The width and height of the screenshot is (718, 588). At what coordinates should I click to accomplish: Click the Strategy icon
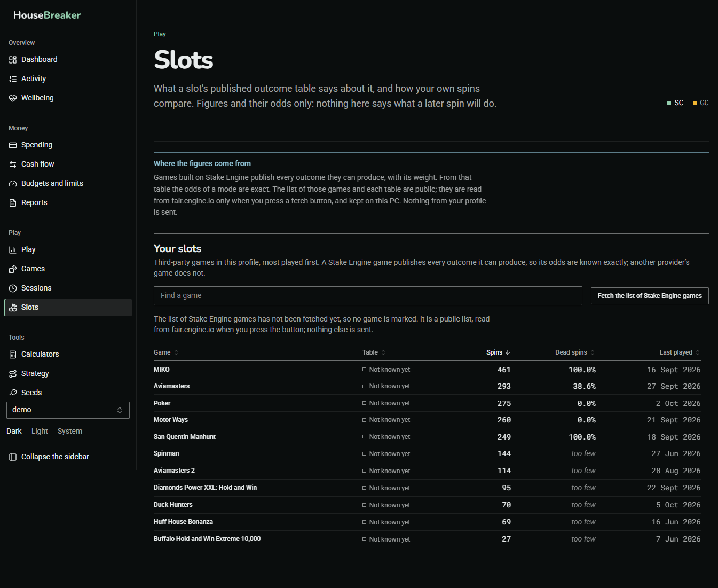click(x=13, y=374)
